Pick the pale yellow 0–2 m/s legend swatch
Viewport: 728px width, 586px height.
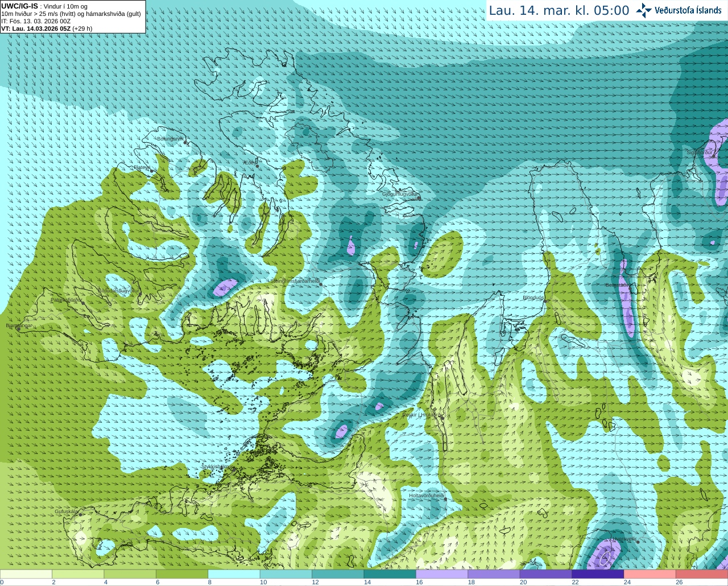(26, 574)
